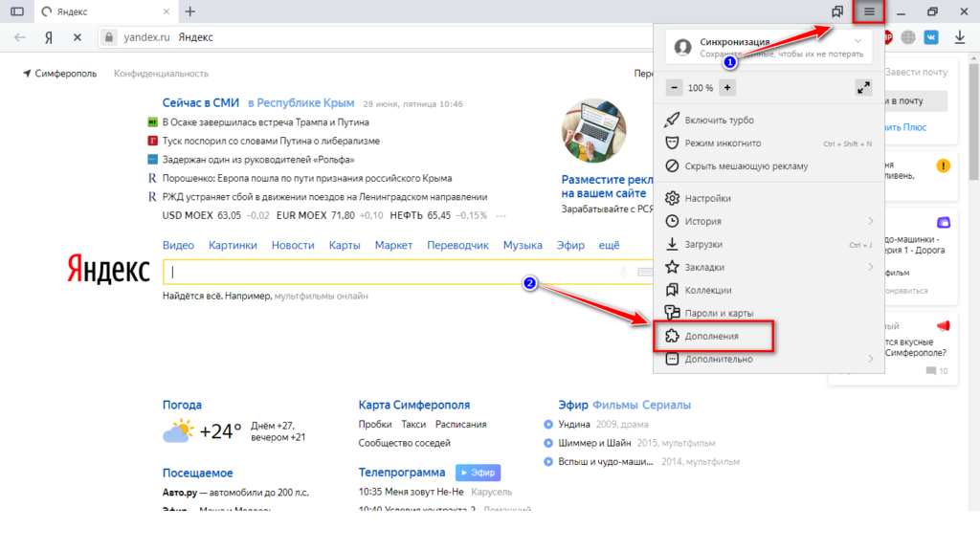Open the Yandex browser hamburger menu
980x551 pixels.
pos(869,11)
